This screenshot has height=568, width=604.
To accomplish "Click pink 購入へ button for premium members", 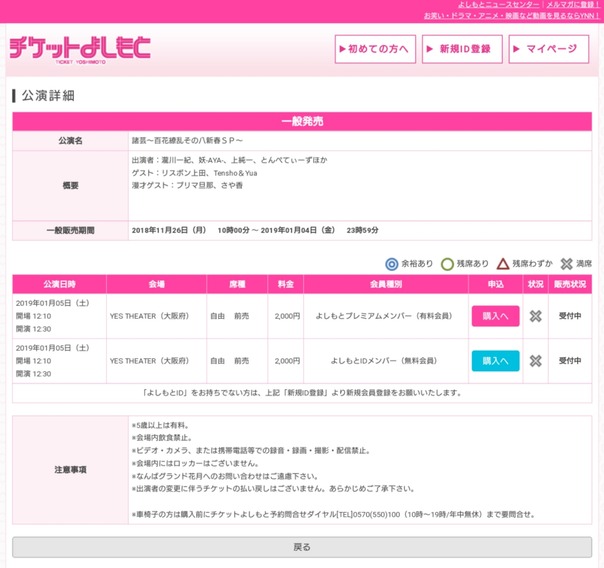I will tap(495, 316).
